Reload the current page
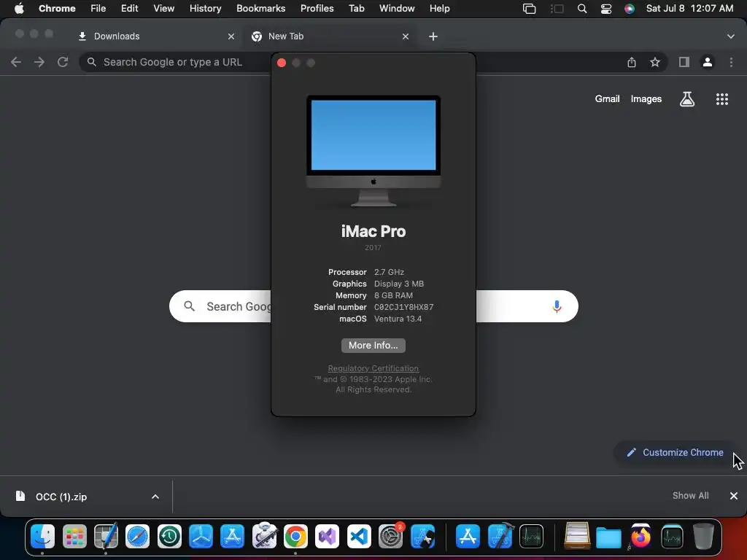This screenshot has height=560, width=747. [x=63, y=62]
